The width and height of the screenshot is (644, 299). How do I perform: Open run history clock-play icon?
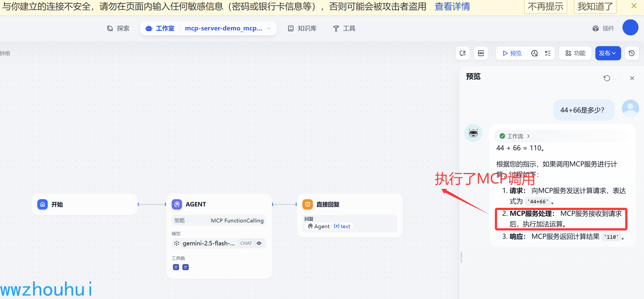[534, 53]
